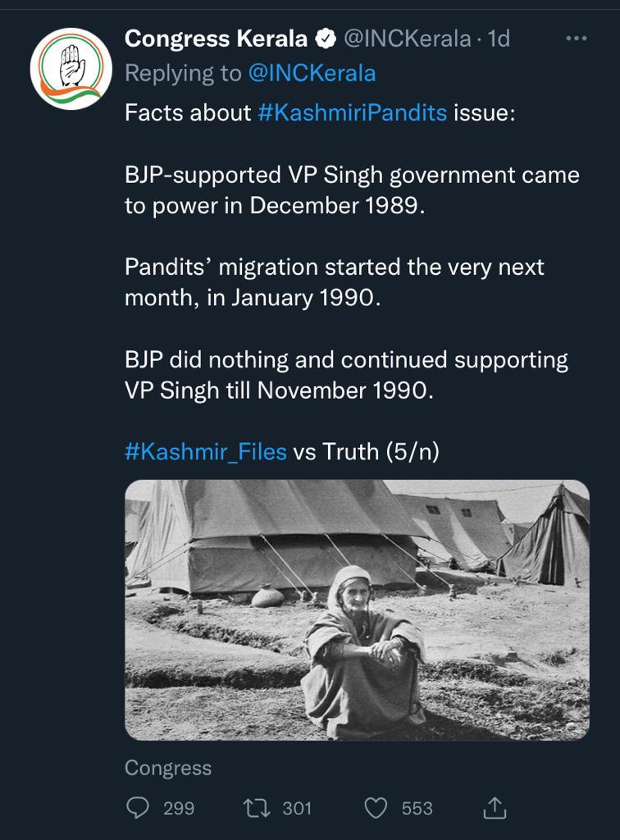View the 299 replies count

click(178, 809)
